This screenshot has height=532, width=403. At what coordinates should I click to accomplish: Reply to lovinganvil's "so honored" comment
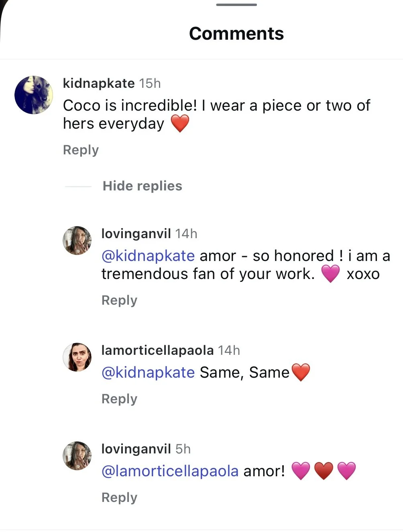click(119, 300)
